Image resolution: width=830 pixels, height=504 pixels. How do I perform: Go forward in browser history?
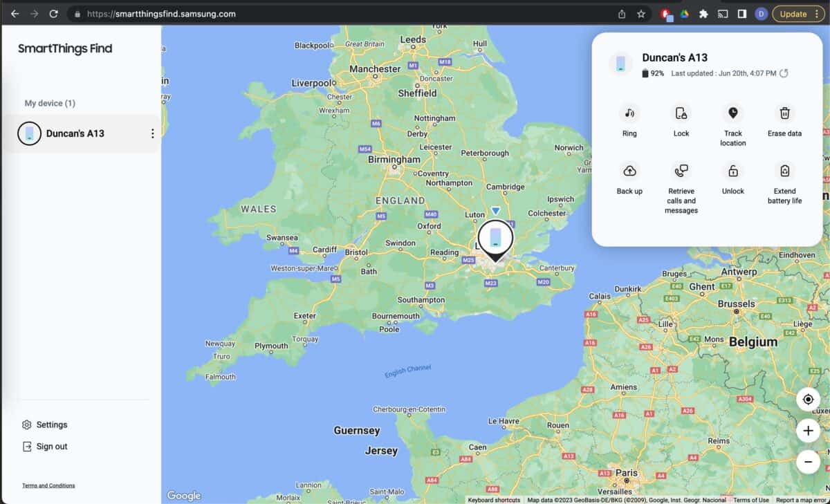click(34, 14)
